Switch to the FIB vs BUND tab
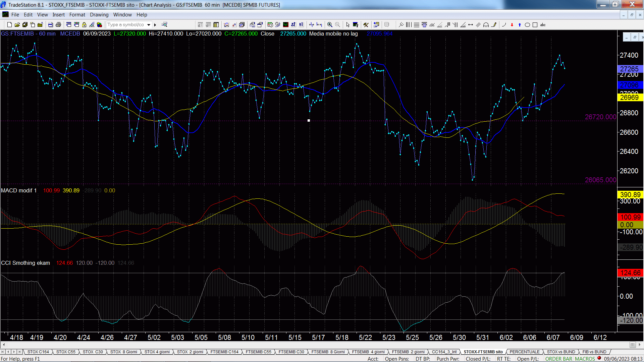 click(594, 352)
